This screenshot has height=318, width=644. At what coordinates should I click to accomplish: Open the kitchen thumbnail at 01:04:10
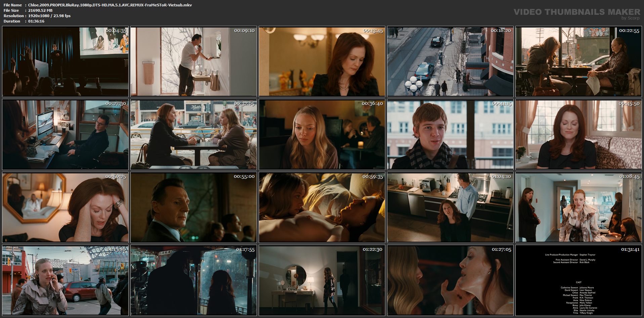click(x=450, y=207)
